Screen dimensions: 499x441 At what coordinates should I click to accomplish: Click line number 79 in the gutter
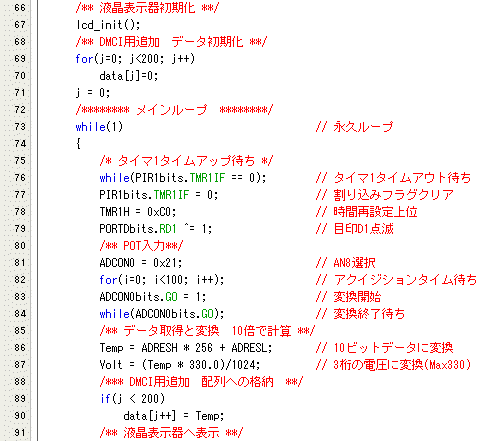click(x=20, y=229)
